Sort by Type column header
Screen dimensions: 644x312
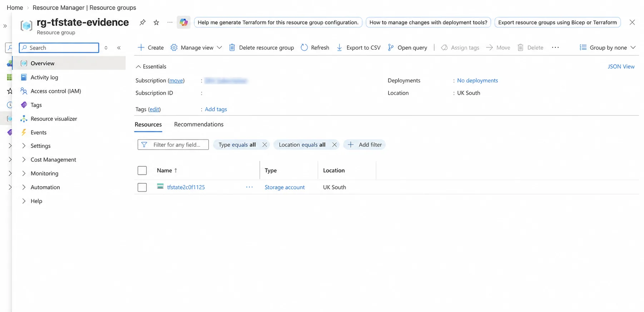tap(271, 170)
